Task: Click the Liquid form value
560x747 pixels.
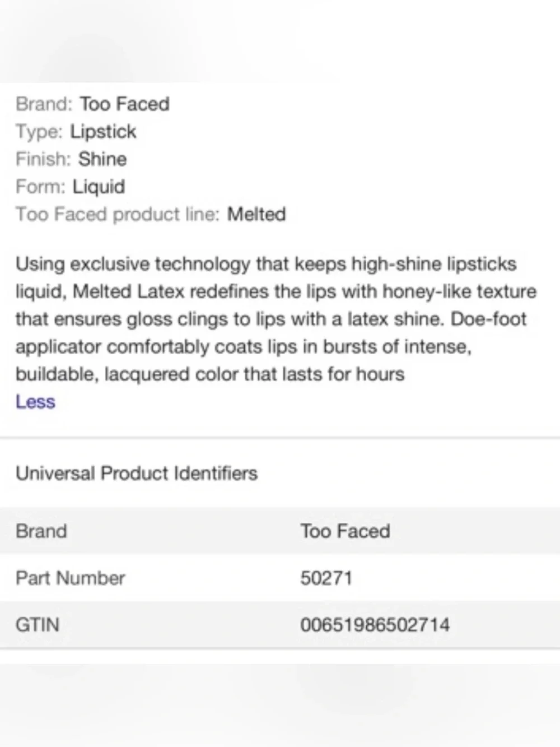Action: coord(99,187)
